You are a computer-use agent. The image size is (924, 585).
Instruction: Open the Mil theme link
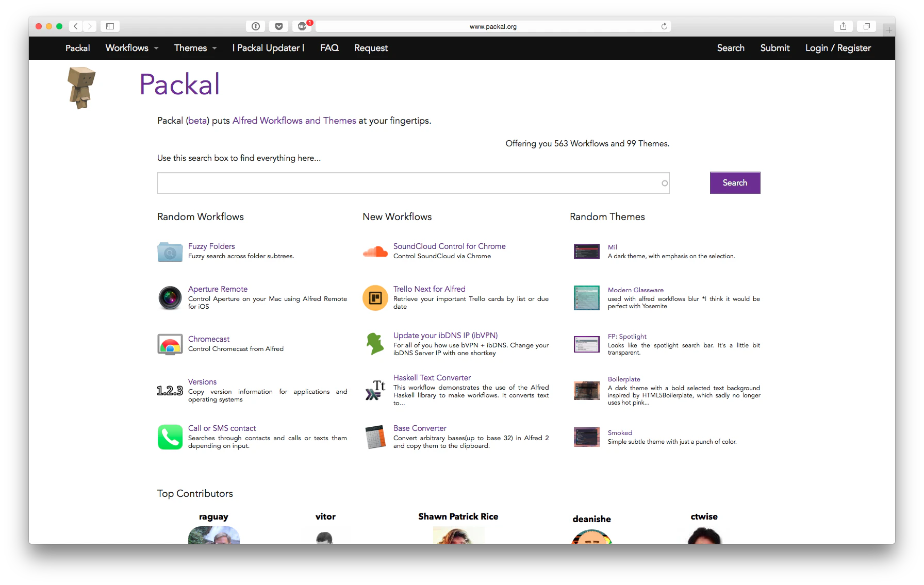point(612,247)
